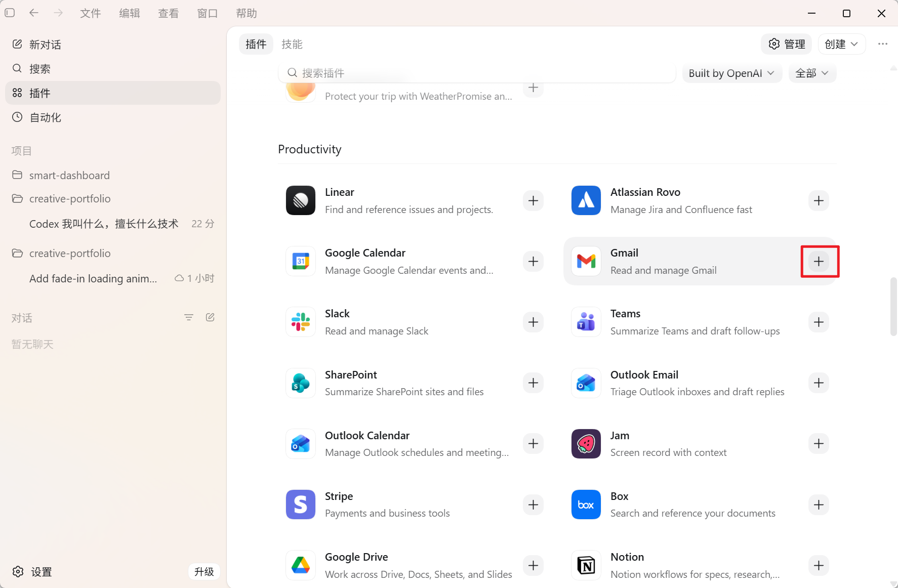Viewport: 898px width, 588px height.
Task: Open the Box logo
Action: (x=586, y=505)
